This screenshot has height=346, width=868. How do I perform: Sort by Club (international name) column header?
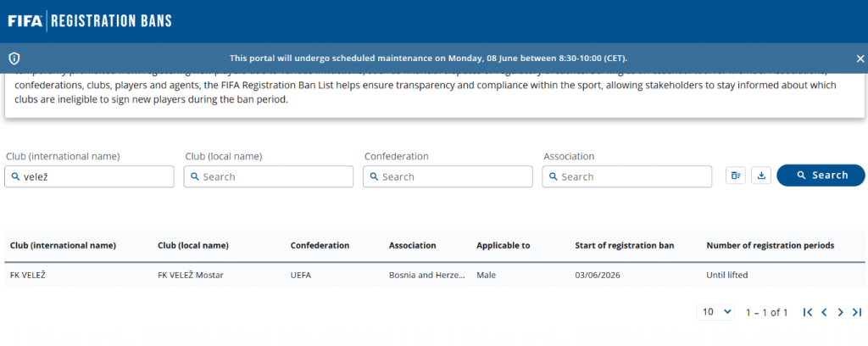click(x=63, y=245)
